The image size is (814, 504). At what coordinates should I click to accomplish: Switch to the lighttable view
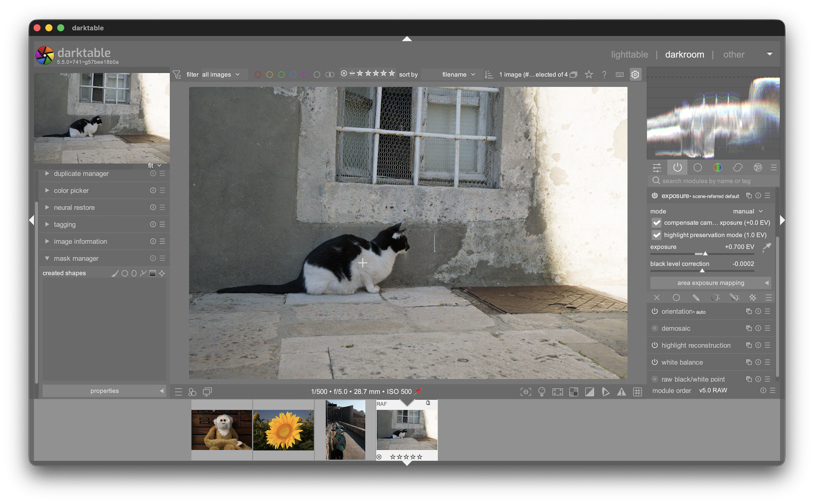click(629, 55)
